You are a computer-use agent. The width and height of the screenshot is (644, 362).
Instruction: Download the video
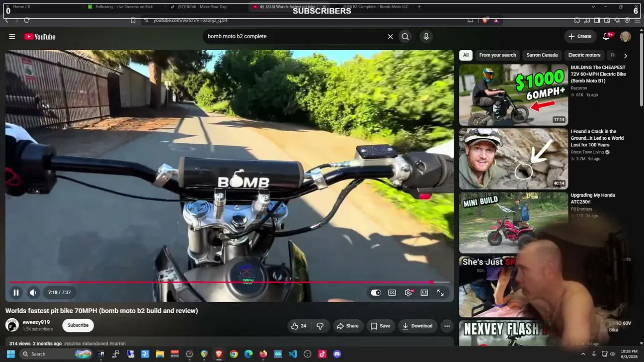pos(417,326)
